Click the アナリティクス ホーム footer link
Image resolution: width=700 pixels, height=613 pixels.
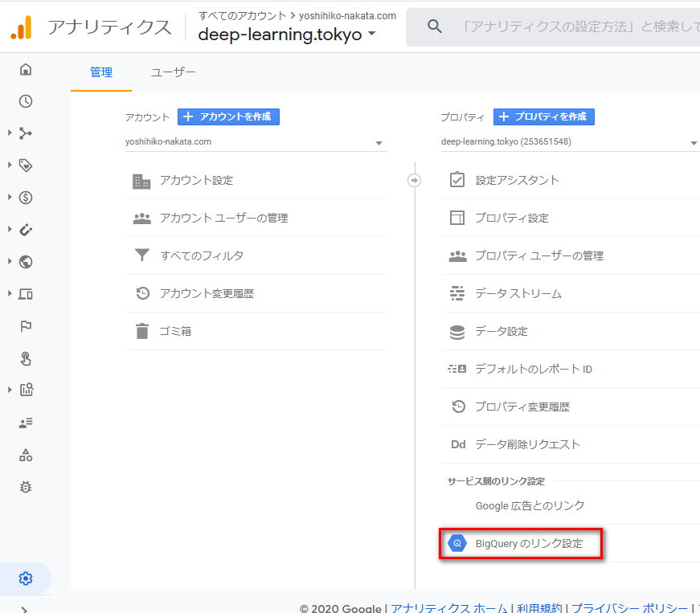(x=449, y=608)
